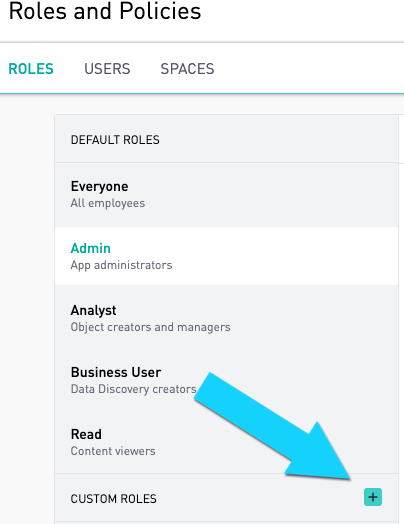Choose the Analyst role
The width and height of the screenshot is (404, 524).
(x=226, y=318)
